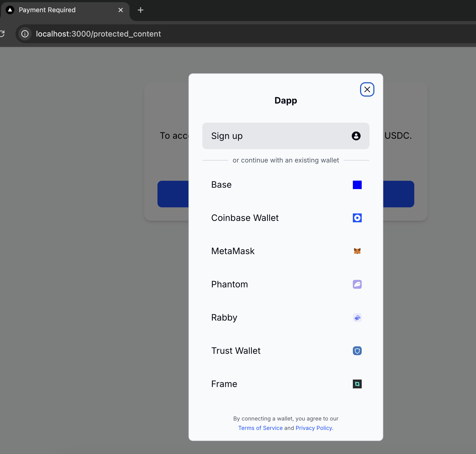Pick the MetaMask fox icon
This screenshot has height=454, width=476.
[357, 251]
